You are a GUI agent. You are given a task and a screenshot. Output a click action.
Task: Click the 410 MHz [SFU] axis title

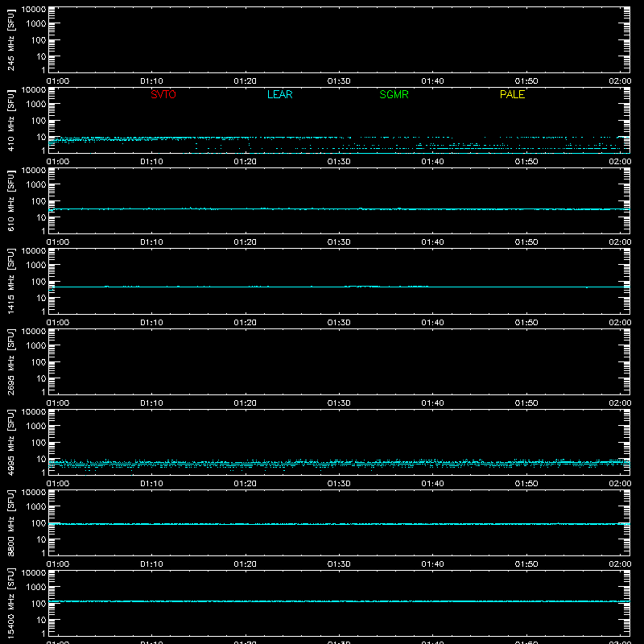(x=10, y=120)
